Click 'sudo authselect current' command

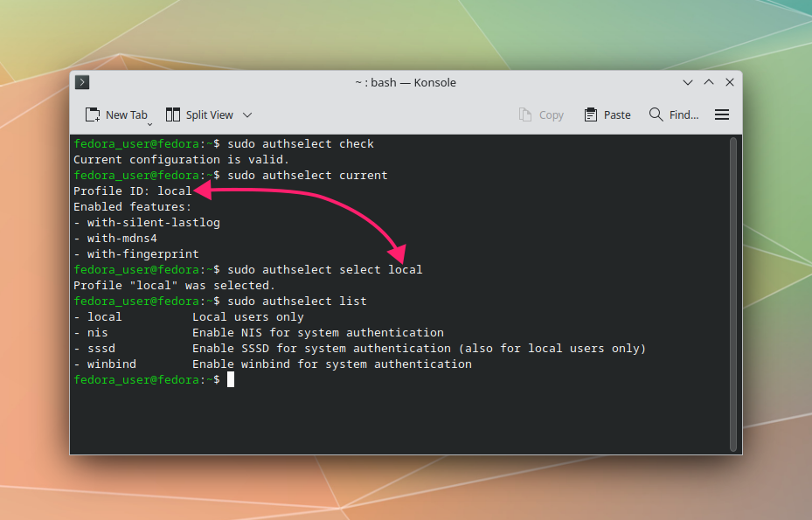308,175
